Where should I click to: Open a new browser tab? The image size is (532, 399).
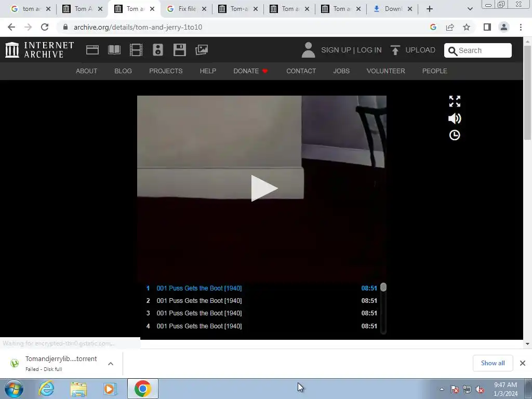click(430, 9)
